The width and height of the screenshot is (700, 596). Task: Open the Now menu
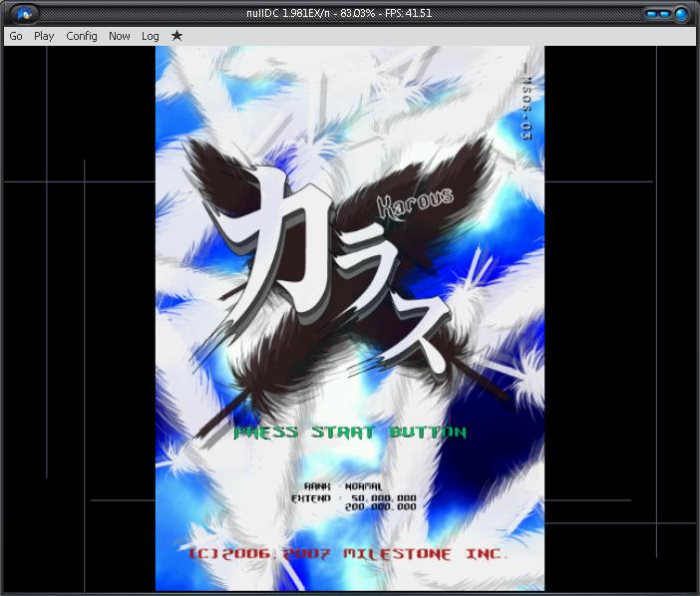tap(120, 36)
